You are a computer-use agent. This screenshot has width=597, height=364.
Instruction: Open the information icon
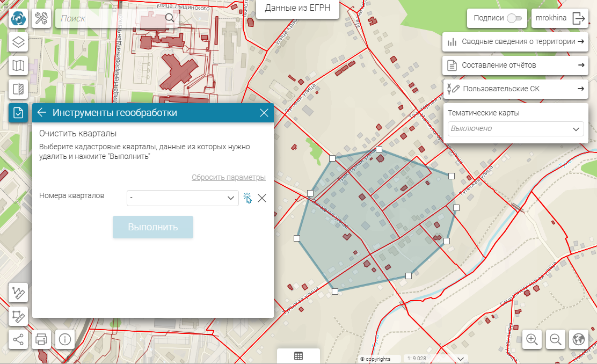tap(65, 339)
